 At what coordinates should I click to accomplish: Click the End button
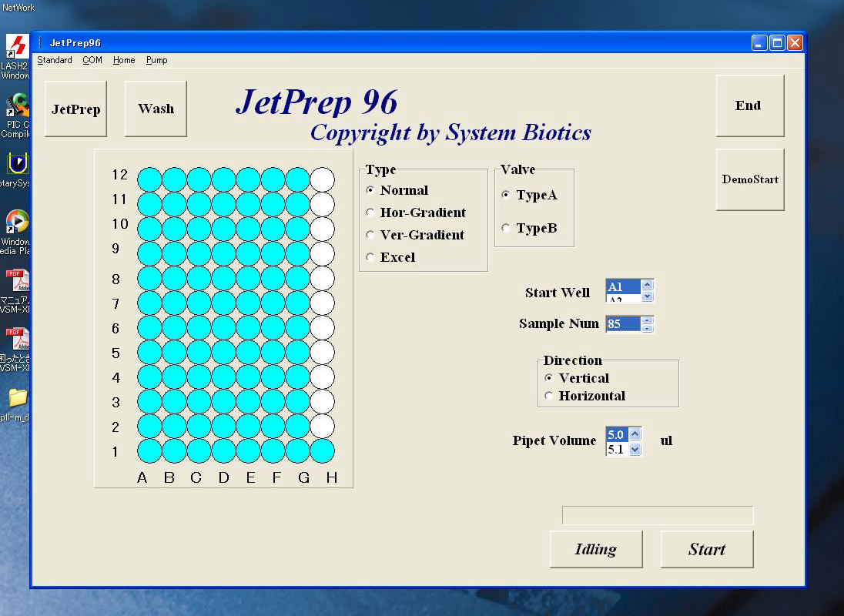point(750,105)
